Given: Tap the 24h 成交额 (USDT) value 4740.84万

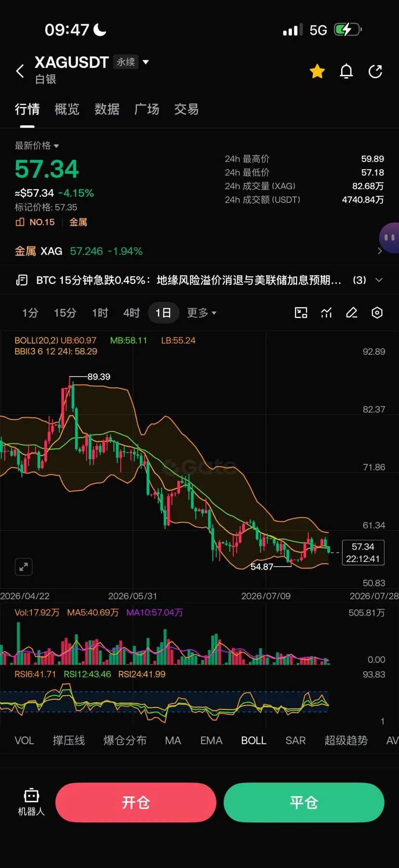Looking at the screenshot, I should (363, 200).
